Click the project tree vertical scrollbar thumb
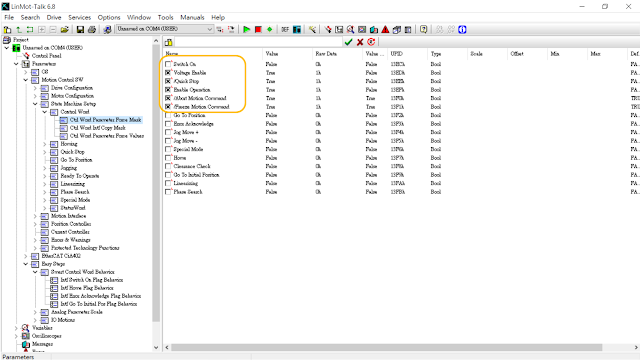 156,184
